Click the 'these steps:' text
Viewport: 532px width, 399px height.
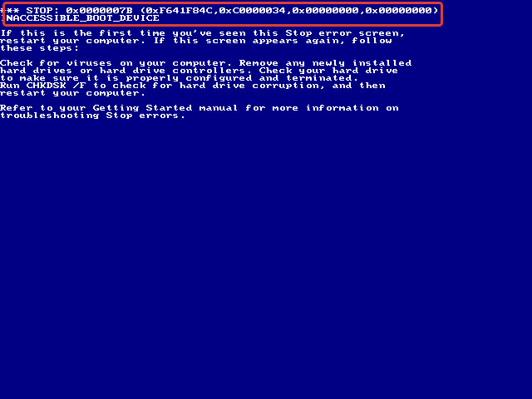click(x=39, y=48)
